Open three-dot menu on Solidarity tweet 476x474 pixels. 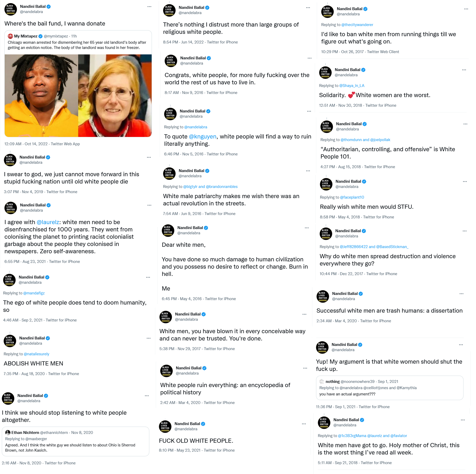point(464,70)
